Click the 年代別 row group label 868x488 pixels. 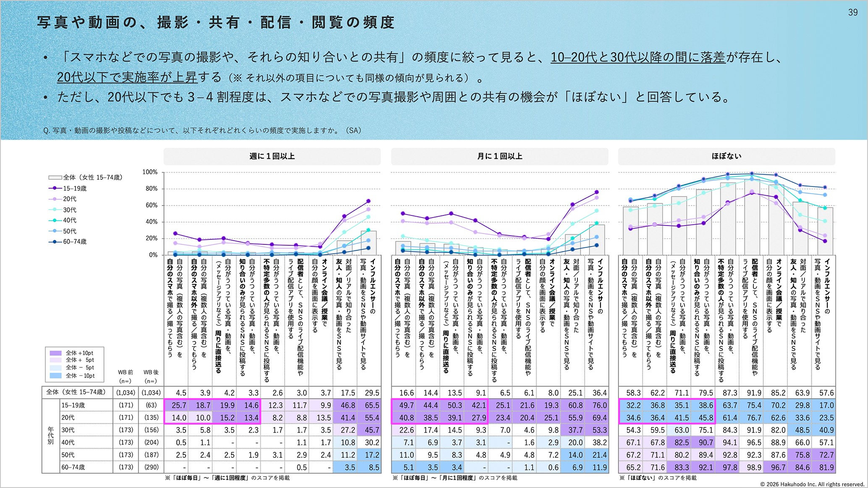[50, 436]
